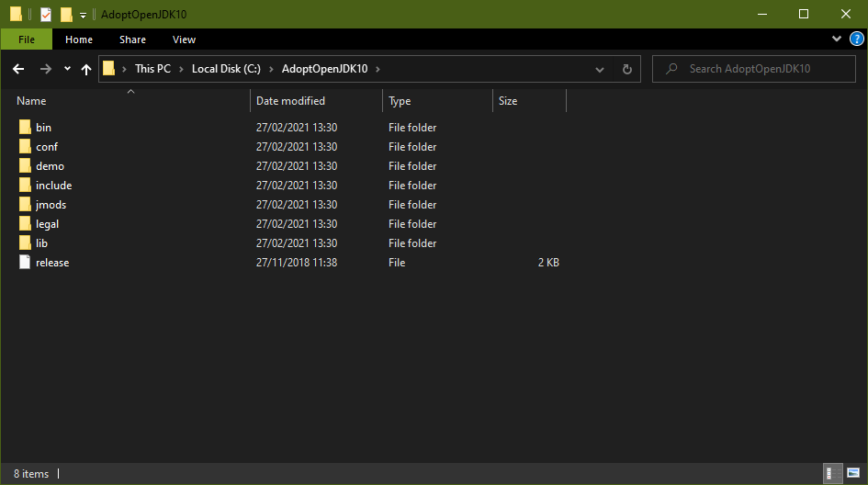Click the window folder icon in title bar
The height and width of the screenshot is (485, 868).
[16, 15]
